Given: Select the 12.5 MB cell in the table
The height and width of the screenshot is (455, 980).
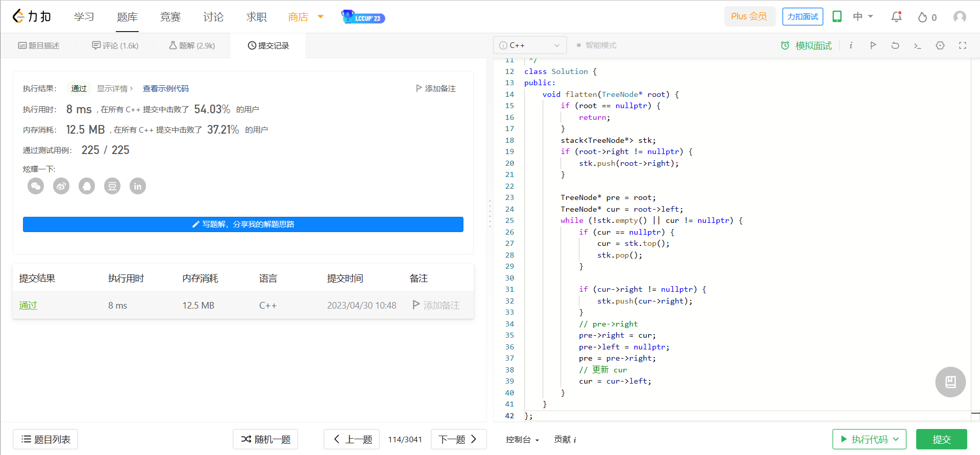Looking at the screenshot, I should click(199, 306).
